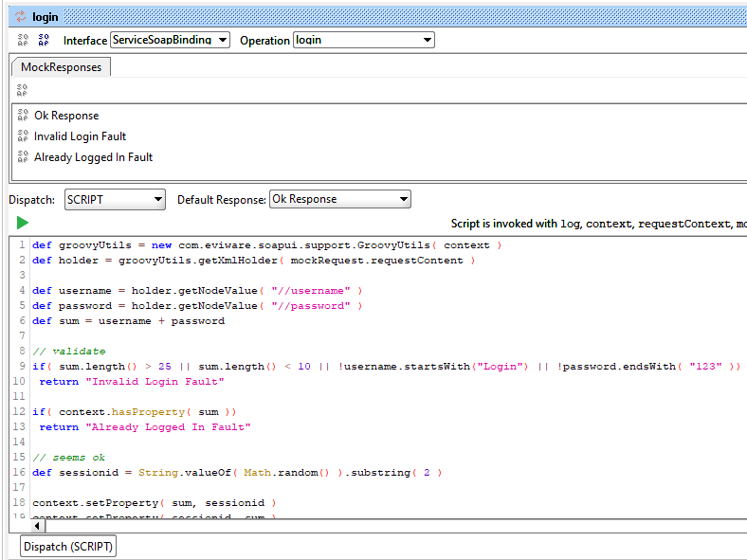Screen dimensions: 747x560
Task: Click the context.hasProperty( sum ) line
Action: (134, 412)
